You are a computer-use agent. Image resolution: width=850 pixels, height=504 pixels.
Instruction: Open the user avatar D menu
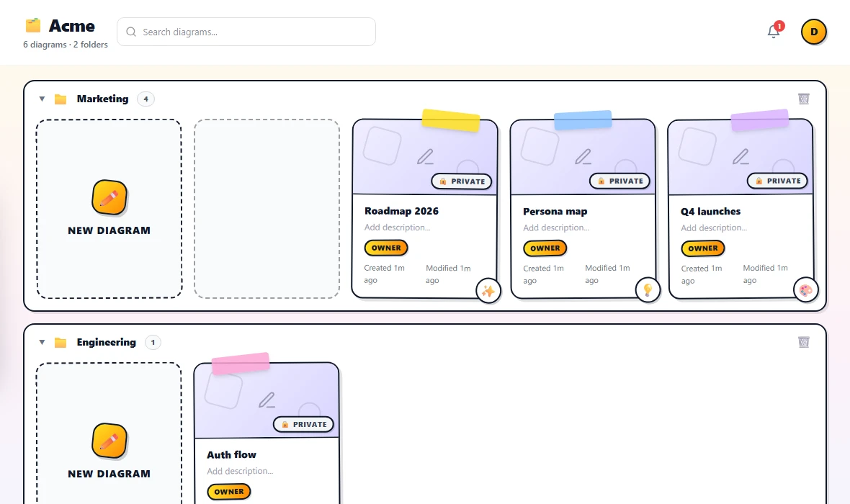pos(814,32)
